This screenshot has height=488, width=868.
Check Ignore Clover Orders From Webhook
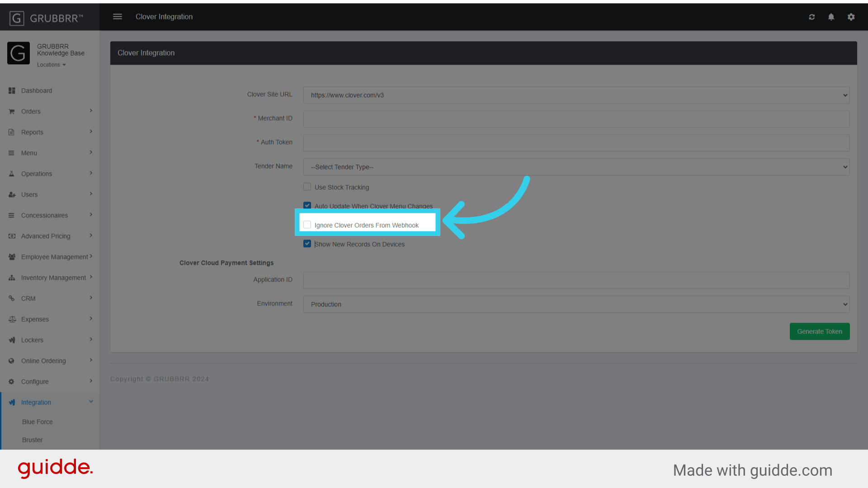307,225
